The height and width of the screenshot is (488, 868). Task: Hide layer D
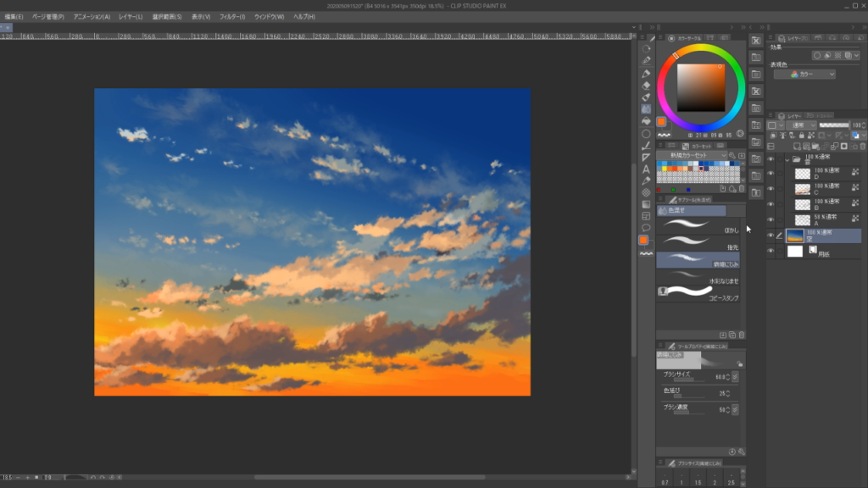pyautogui.click(x=771, y=174)
